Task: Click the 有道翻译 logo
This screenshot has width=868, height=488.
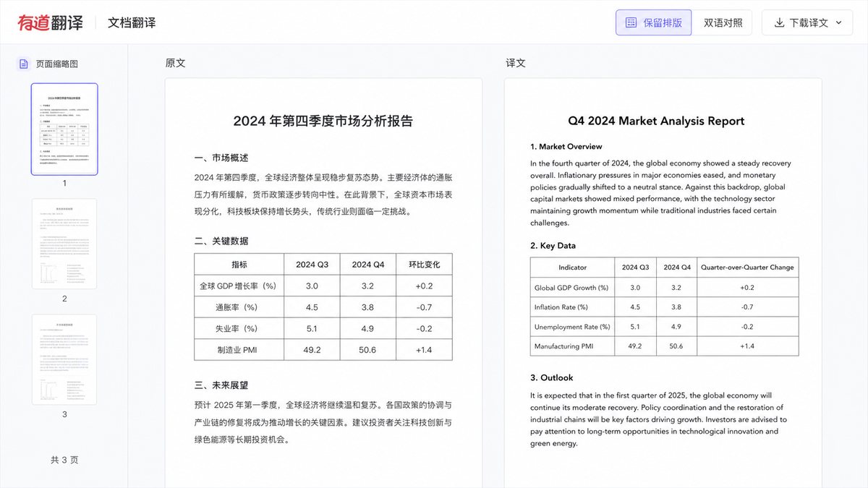Action: tap(51, 22)
